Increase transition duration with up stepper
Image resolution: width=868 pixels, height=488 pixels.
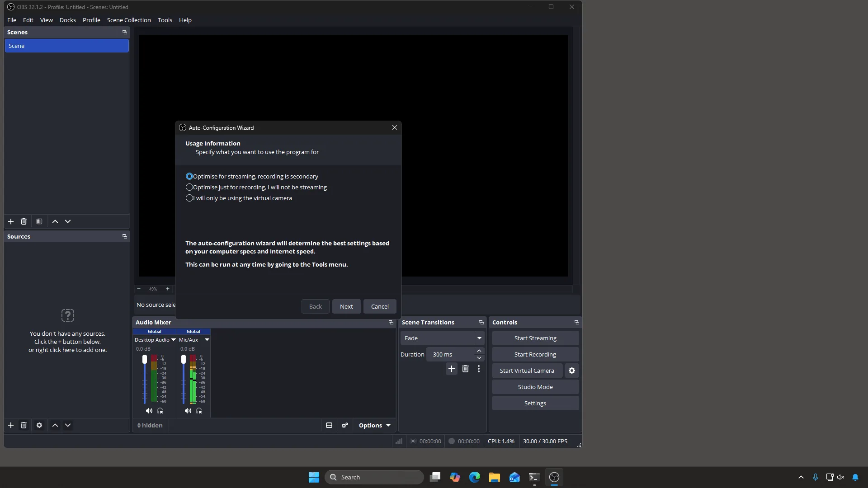click(x=479, y=351)
